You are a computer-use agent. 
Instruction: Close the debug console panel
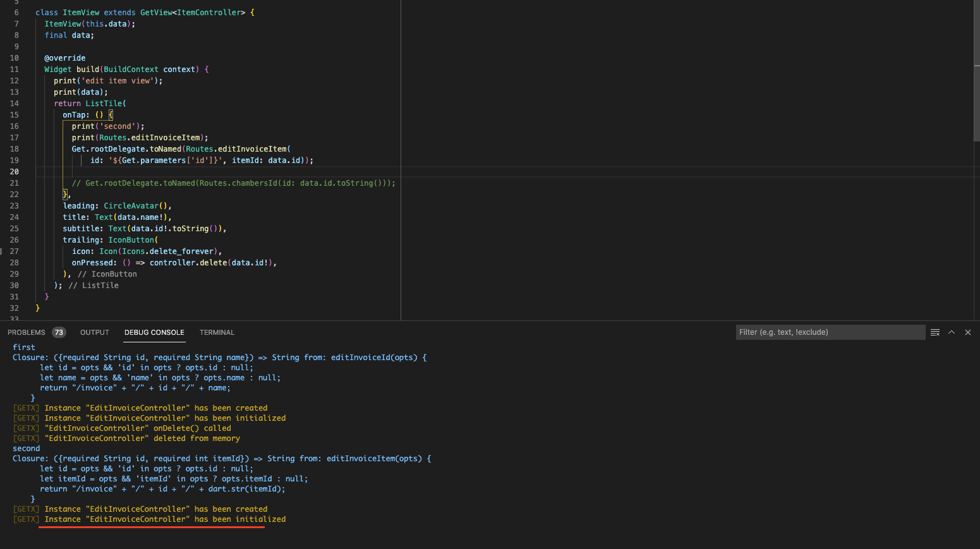coord(967,332)
